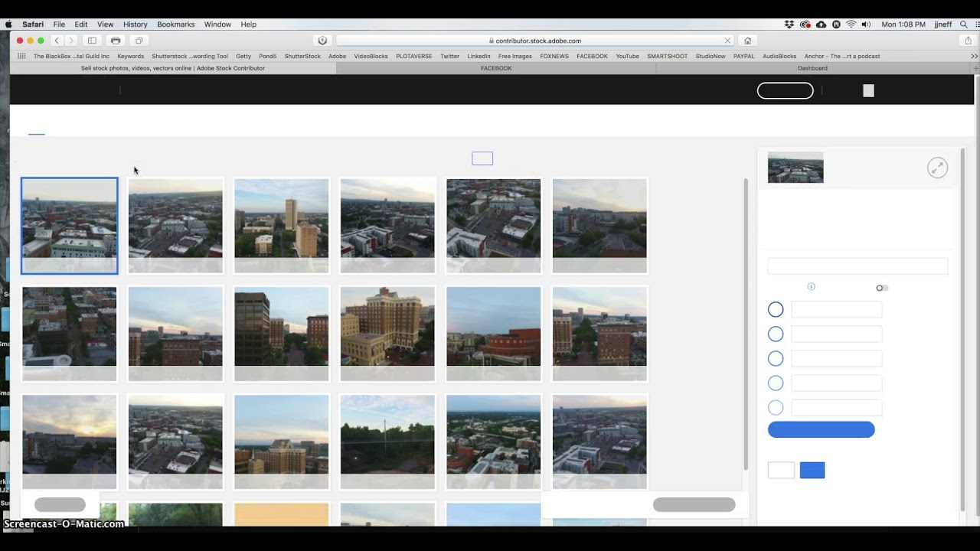This screenshot has height=551, width=980.
Task: Switch to the Dashboard tab
Action: [812, 68]
